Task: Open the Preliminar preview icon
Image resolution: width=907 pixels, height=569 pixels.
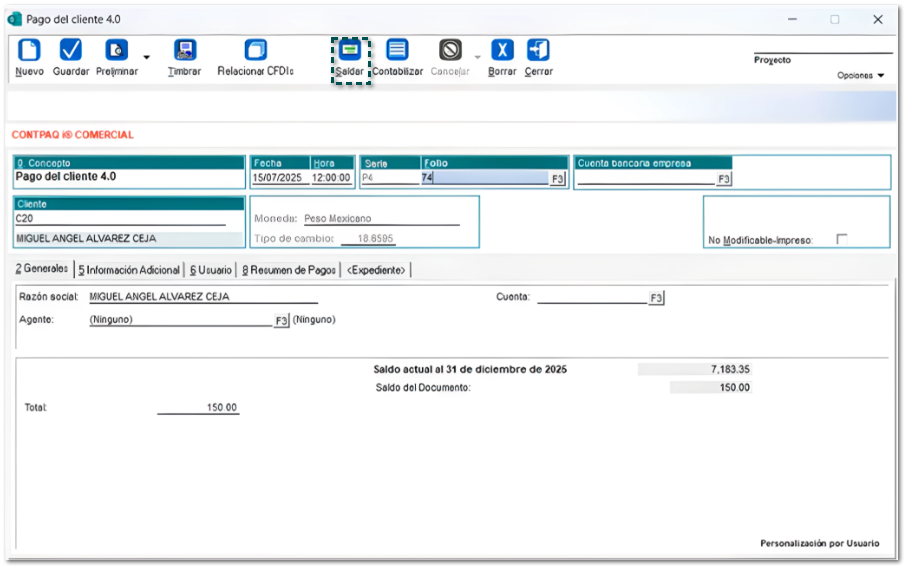Action: tap(117, 51)
